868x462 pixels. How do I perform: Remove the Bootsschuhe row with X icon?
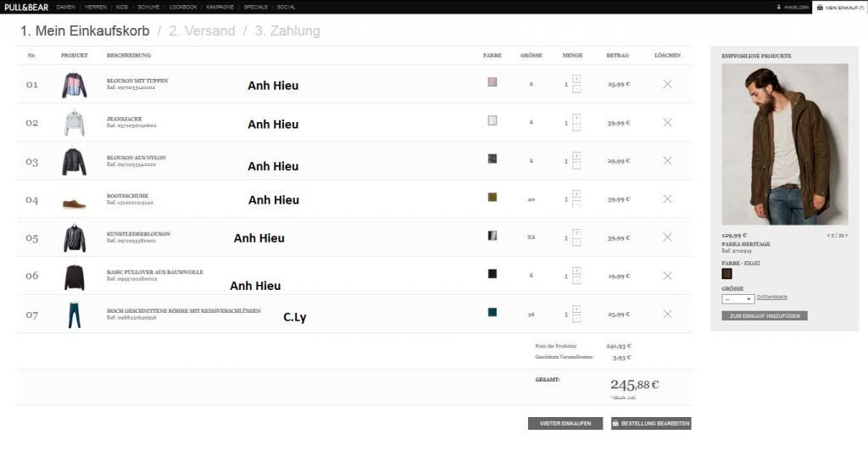(667, 198)
